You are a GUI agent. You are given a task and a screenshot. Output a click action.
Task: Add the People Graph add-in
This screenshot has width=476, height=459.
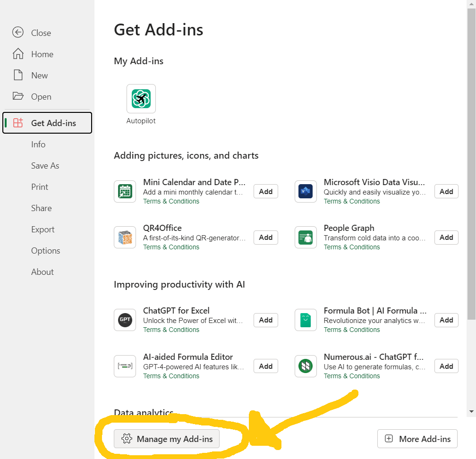coord(446,238)
